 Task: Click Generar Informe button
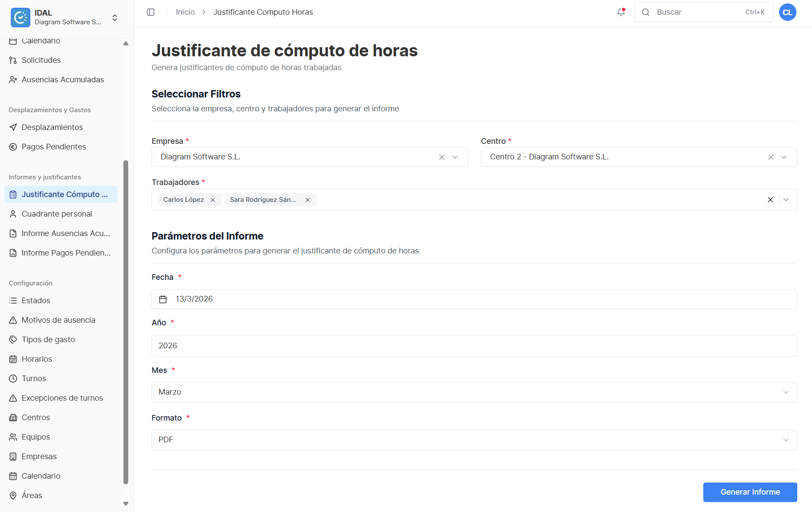pyautogui.click(x=750, y=492)
